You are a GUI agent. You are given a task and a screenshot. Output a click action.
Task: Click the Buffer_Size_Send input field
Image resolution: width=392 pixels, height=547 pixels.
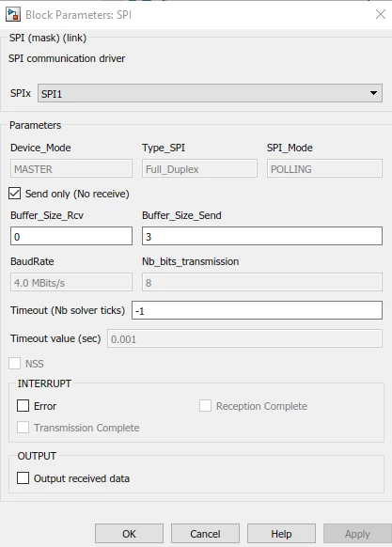[x=262, y=236]
